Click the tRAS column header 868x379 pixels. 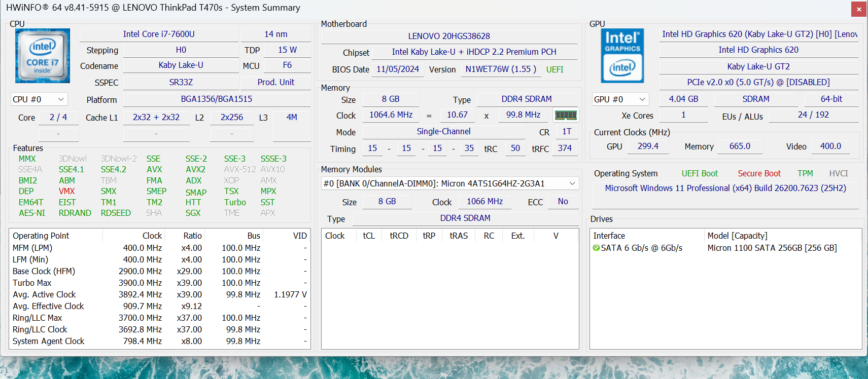click(459, 236)
